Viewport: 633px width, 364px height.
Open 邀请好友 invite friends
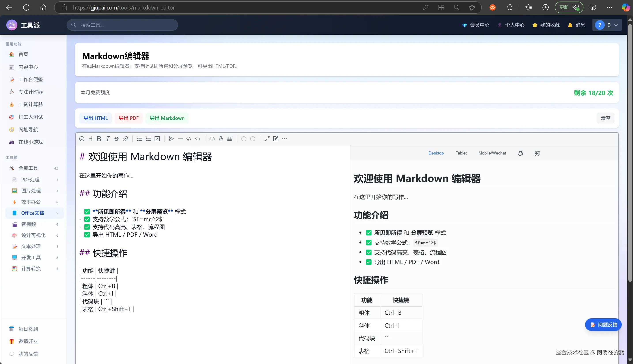tap(33, 341)
